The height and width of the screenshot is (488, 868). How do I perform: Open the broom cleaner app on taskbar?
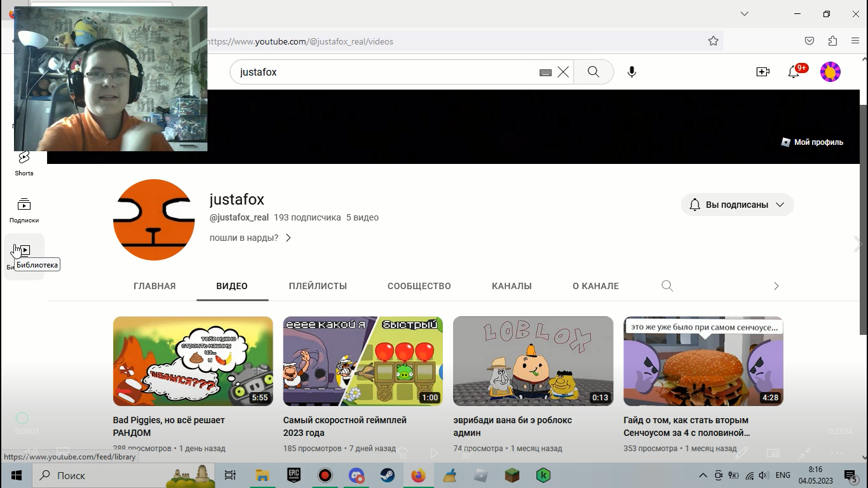click(x=450, y=475)
